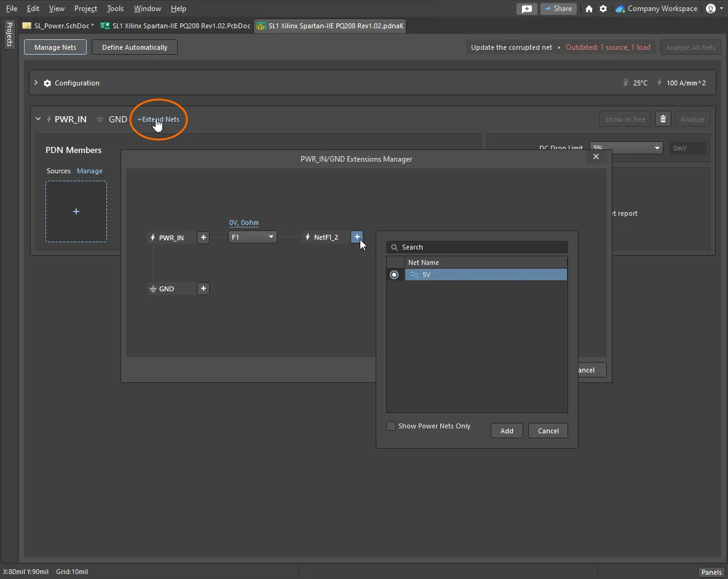Click plus icon beside GND node

click(x=204, y=288)
